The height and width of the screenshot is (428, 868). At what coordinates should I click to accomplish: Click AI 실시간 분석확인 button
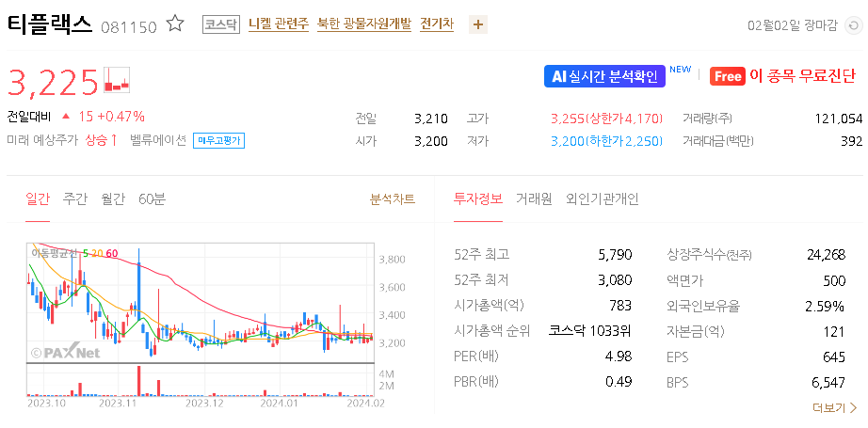point(604,76)
